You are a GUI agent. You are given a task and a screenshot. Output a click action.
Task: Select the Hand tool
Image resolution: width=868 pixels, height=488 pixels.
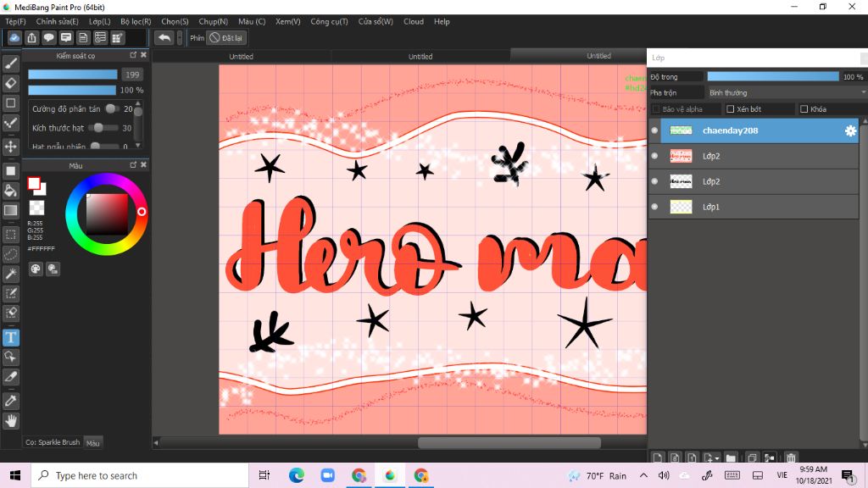coord(10,421)
